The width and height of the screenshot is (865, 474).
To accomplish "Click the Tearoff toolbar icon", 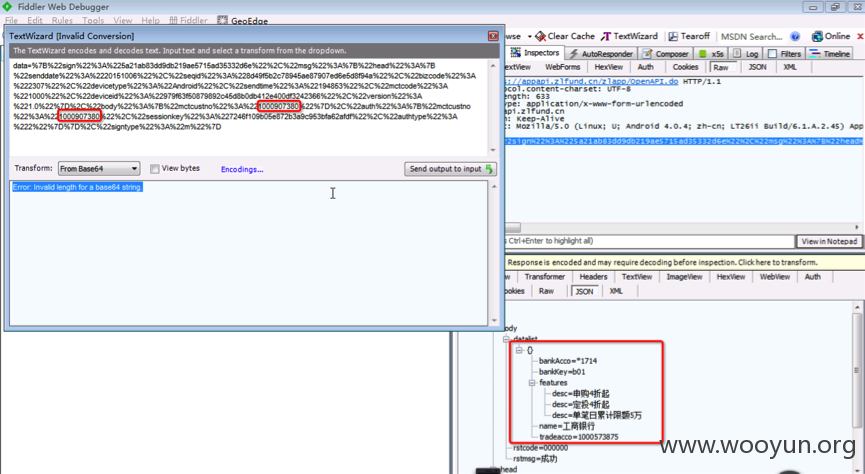I will (x=673, y=36).
